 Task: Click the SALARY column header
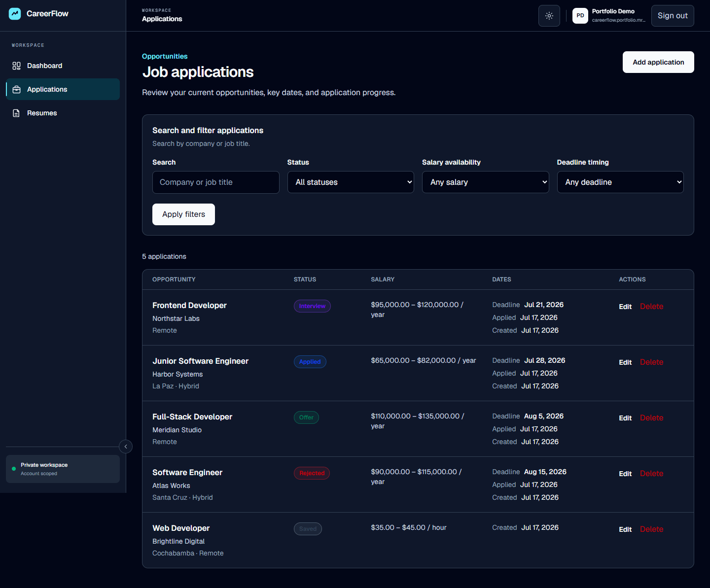[383, 279]
